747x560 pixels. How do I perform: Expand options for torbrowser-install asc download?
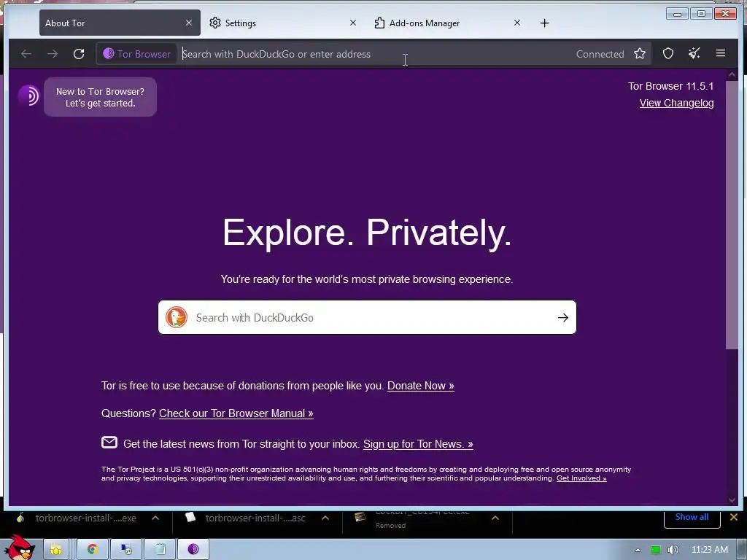(x=325, y=518)
